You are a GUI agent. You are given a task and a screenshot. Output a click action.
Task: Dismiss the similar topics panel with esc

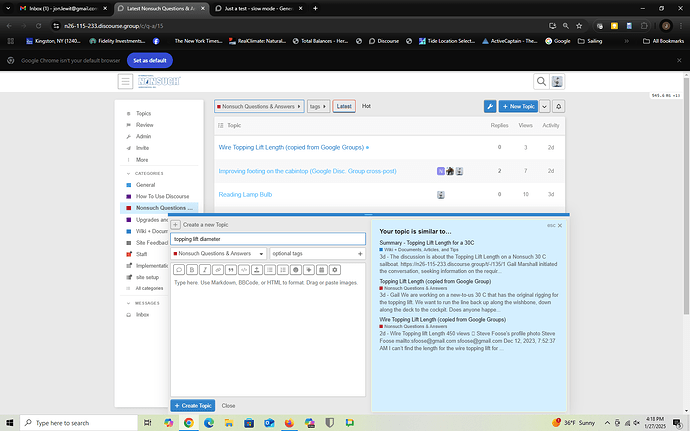click(554, 225)
